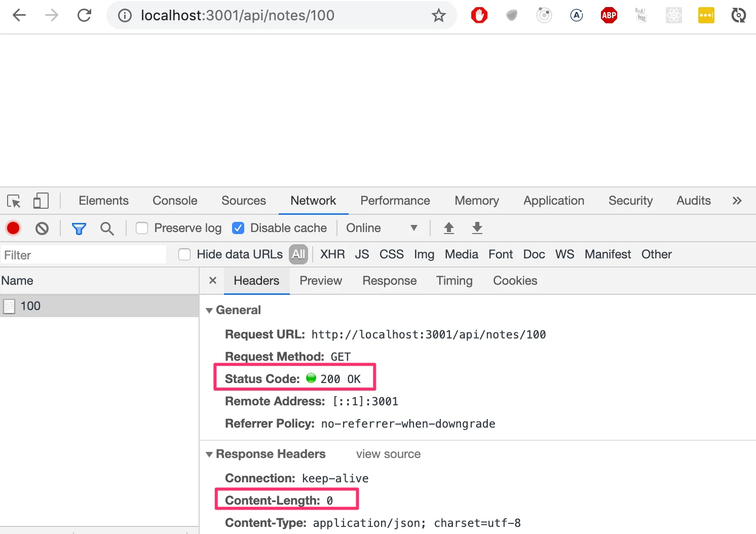Go back with the browser back arrow
Image resolution: width=756 pixels, height=534 pixels.
[x=19, y=15]
